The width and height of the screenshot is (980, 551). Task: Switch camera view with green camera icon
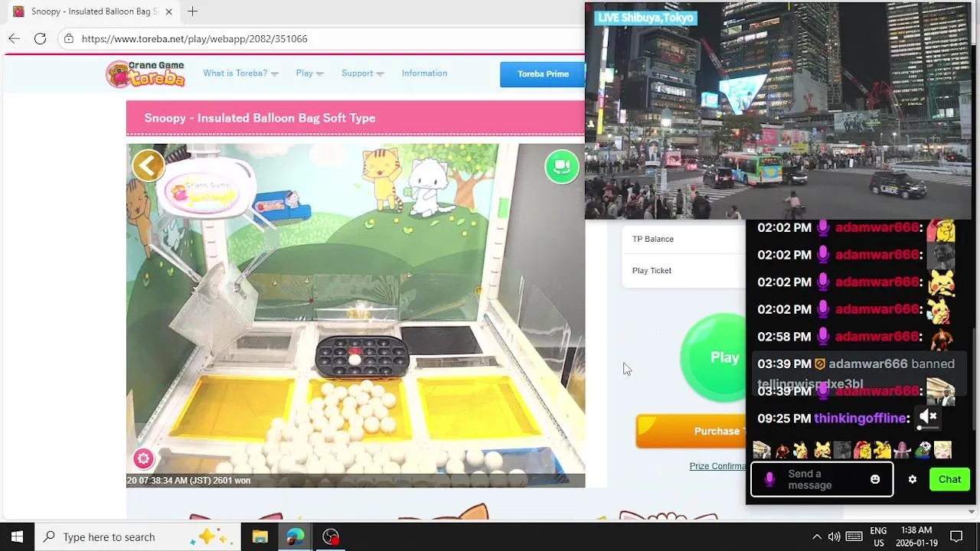pos(562,166)
